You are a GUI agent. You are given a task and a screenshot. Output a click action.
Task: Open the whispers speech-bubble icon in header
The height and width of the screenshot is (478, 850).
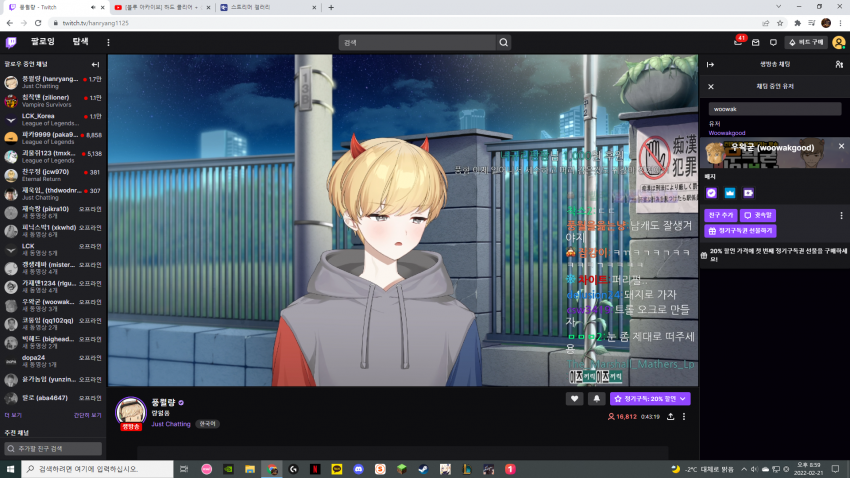pyautogui.click(x=773, y=42)
